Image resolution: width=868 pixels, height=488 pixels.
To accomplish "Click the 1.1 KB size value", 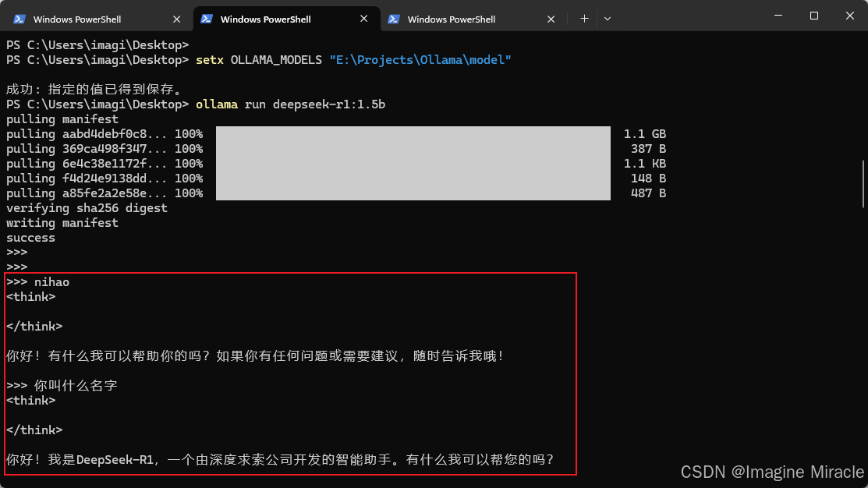I will (x=645, y=164).
